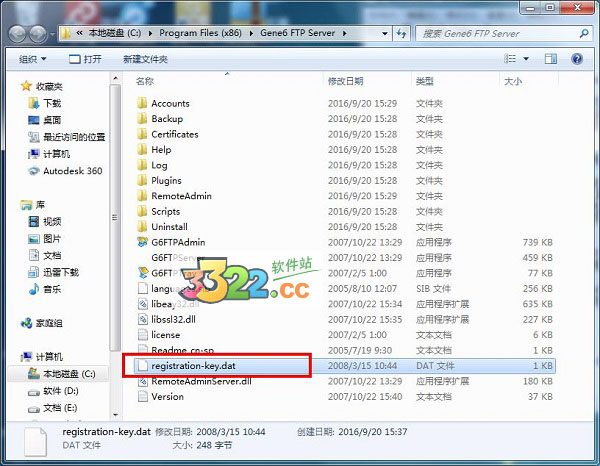Select the Help folder icon
The height and width of the screenshot is (466, 600).
(142, 150)
